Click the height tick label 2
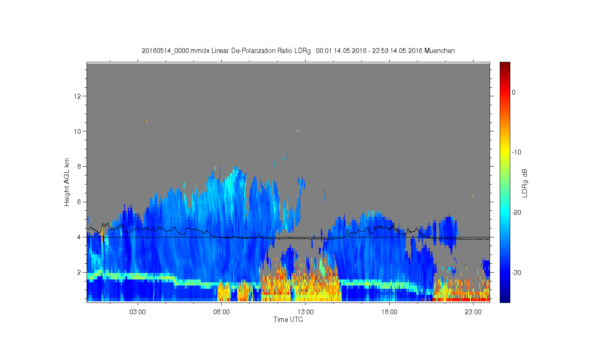The width and height of the screenshot is (607, 364). pyautogui.click(x=80, y=272)
